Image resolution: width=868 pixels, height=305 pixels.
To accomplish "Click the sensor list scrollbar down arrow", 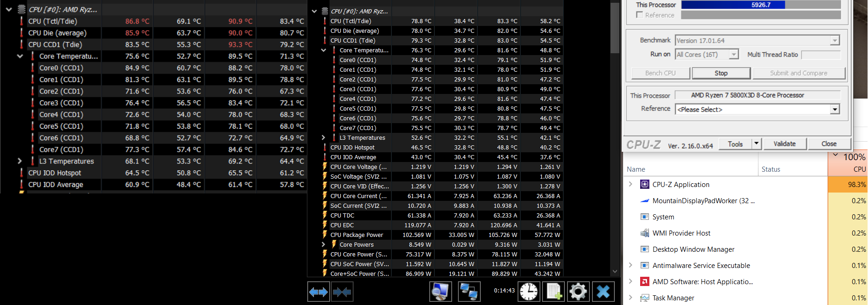I will 615,271.
